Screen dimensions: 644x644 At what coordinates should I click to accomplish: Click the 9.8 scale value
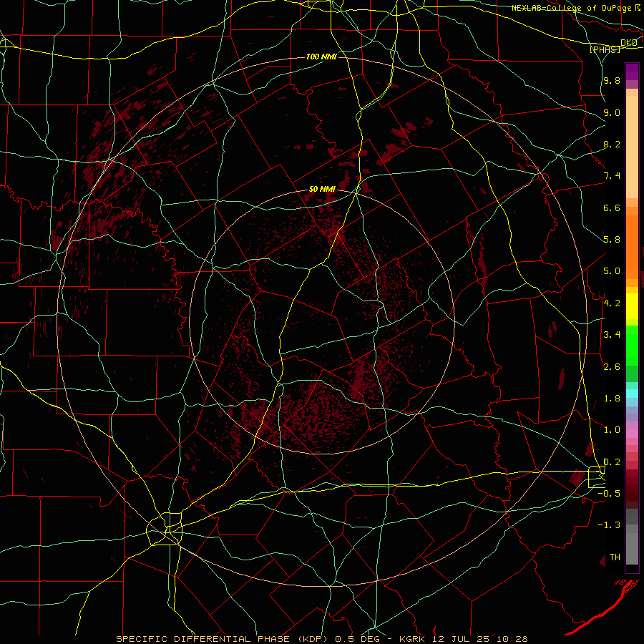(612, 80)
